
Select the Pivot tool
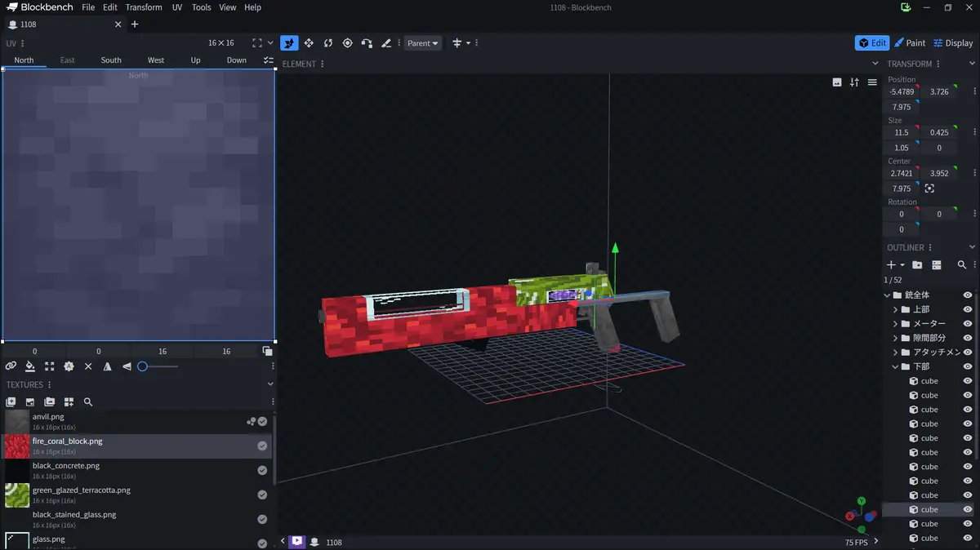[x=347, y=43]
